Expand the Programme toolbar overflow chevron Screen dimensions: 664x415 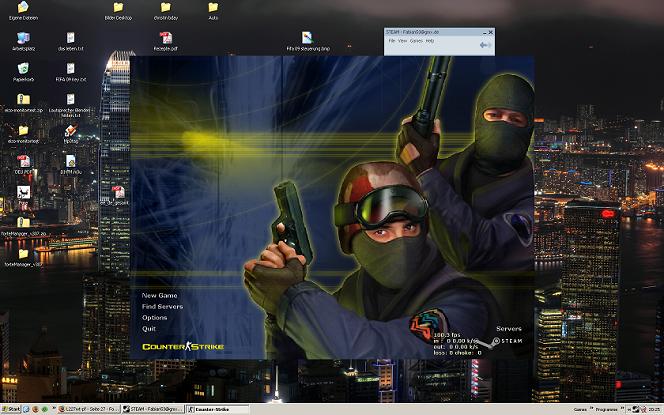coord(622,408)
